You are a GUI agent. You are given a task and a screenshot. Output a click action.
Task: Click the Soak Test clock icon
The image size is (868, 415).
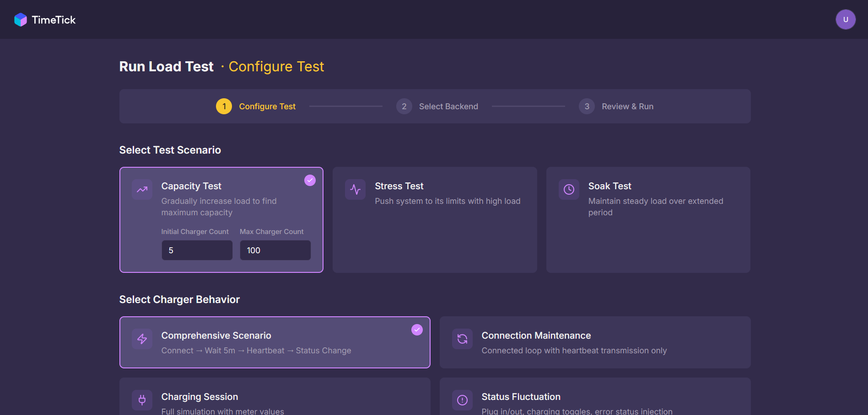(x=568, y=189)
